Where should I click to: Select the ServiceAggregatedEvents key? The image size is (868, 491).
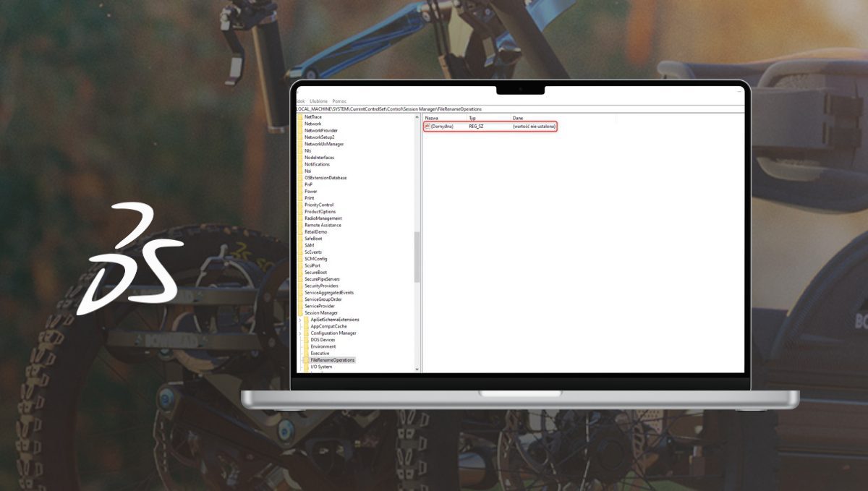click(329, 293)
